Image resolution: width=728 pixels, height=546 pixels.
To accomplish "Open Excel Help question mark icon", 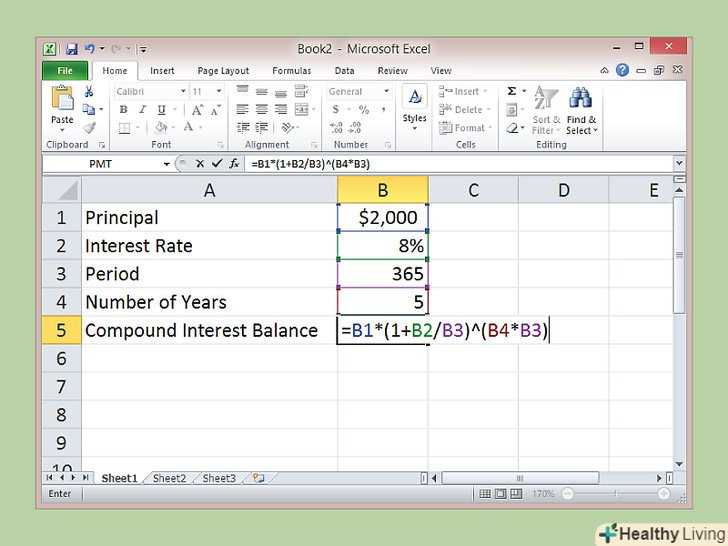I will click(623, 71).
